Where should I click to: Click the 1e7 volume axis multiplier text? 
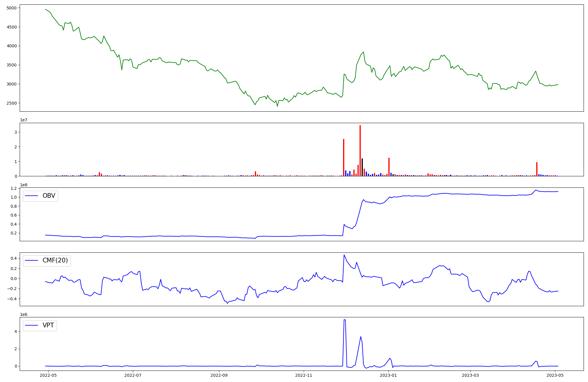coord(24,120)
